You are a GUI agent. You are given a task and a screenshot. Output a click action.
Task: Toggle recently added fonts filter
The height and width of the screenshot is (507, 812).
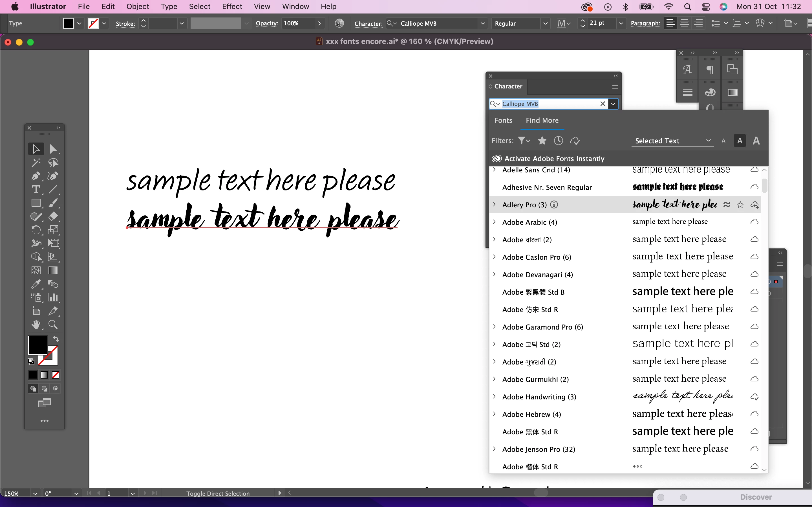[x=558, y=141]
